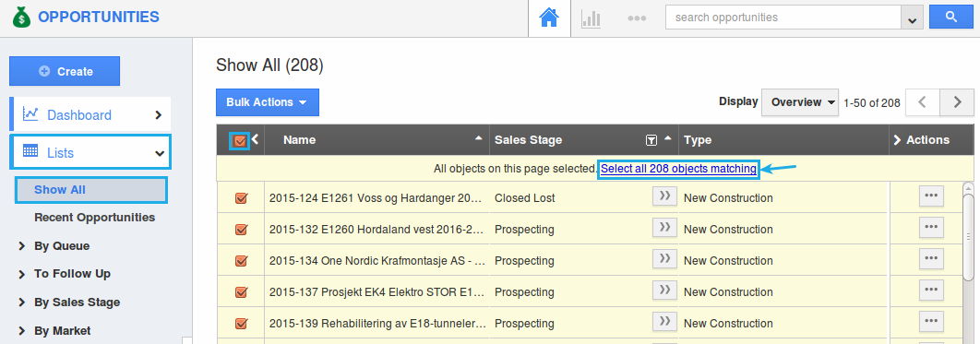This screenshot has height=344, width=980.
Task: Open the Home icon tab
Action: 549,18
